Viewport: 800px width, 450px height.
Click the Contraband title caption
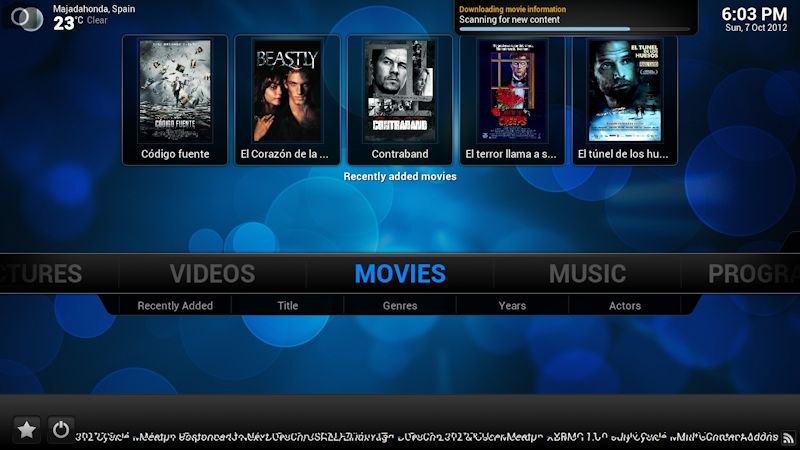400,154
